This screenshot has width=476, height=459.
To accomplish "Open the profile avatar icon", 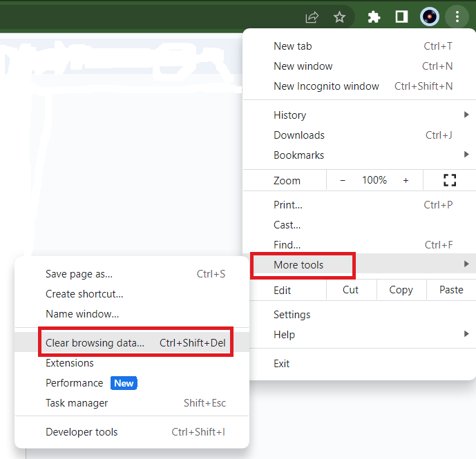I will (430, 17).
